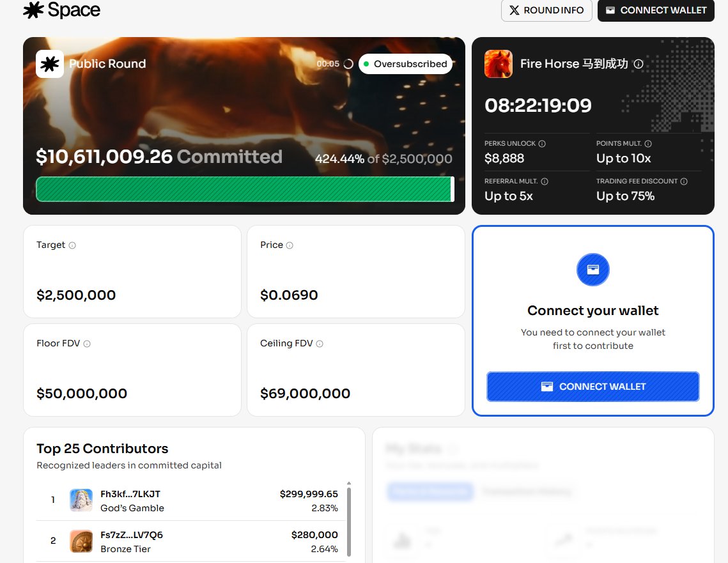Click the $299,999.65 contribution amount
The image size is (728, 563).
pyautogui.click(x=309, y=494)
